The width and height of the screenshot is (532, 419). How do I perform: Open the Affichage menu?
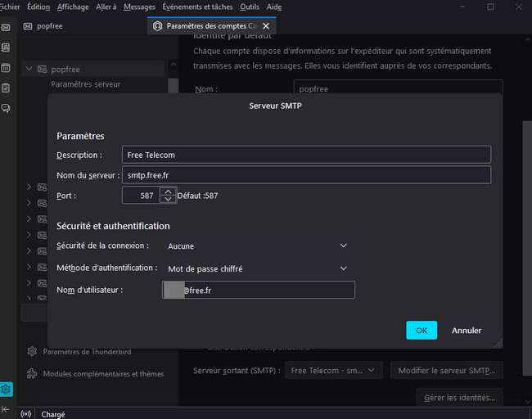(73, 7)
